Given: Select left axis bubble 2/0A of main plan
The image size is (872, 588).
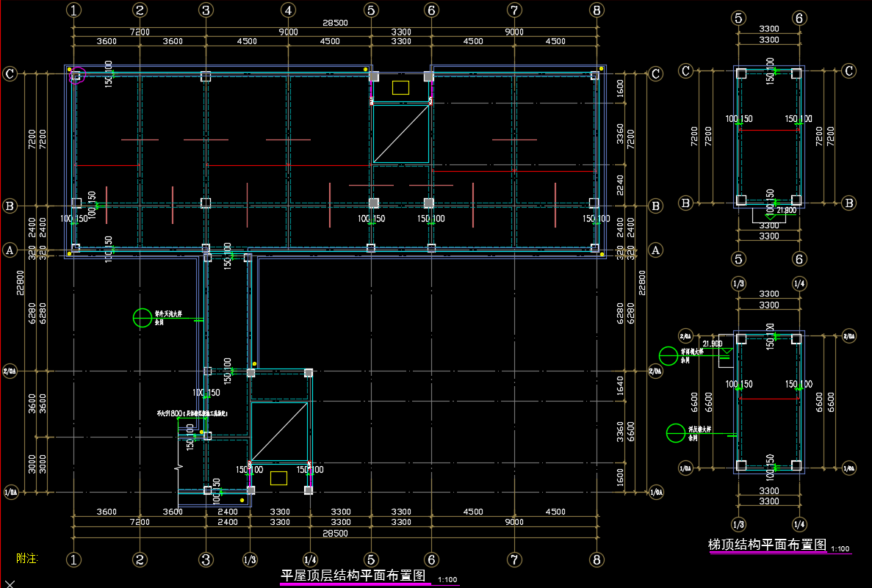Looking at the screenshot, I should click(10, 371).
